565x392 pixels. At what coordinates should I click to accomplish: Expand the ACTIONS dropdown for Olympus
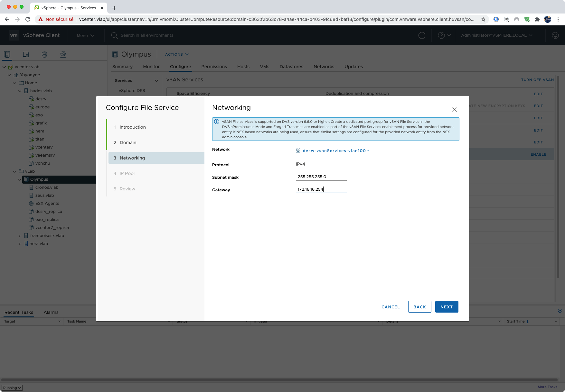point(176,54)
